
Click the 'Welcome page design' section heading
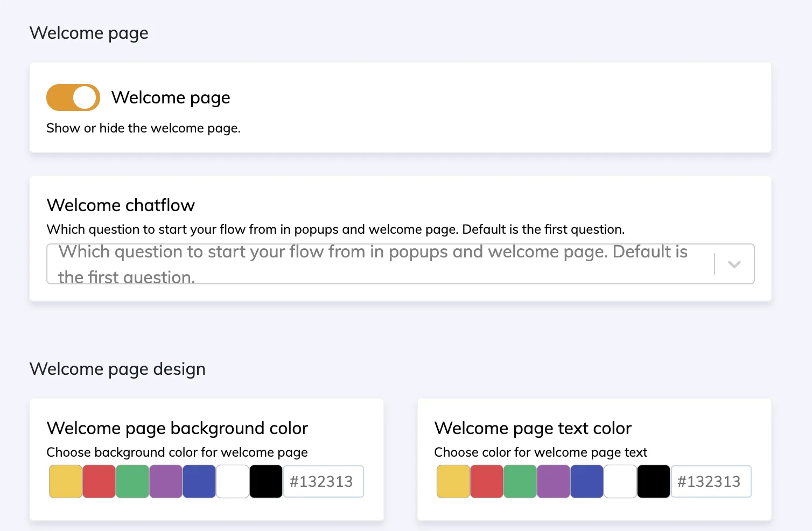pos(117,369)
